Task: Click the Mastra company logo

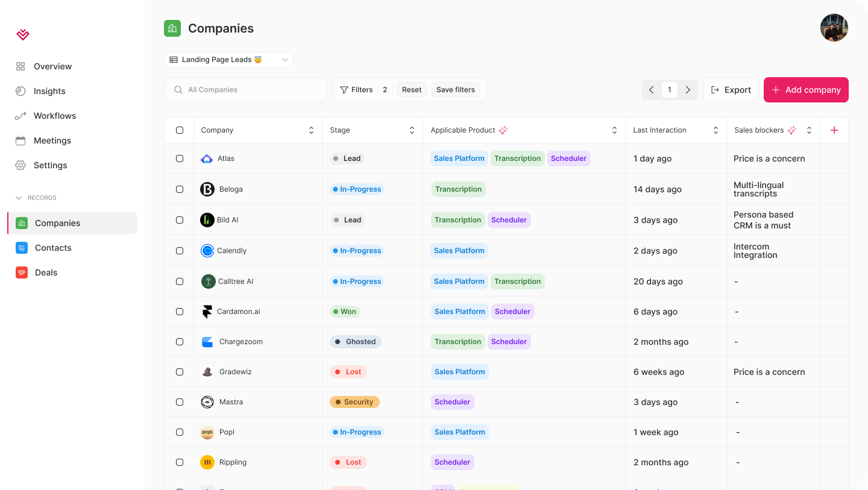Action: 207,402
